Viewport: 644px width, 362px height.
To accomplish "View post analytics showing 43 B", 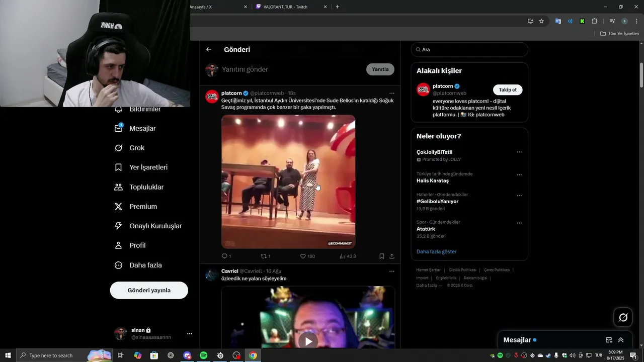I will 348,256.
